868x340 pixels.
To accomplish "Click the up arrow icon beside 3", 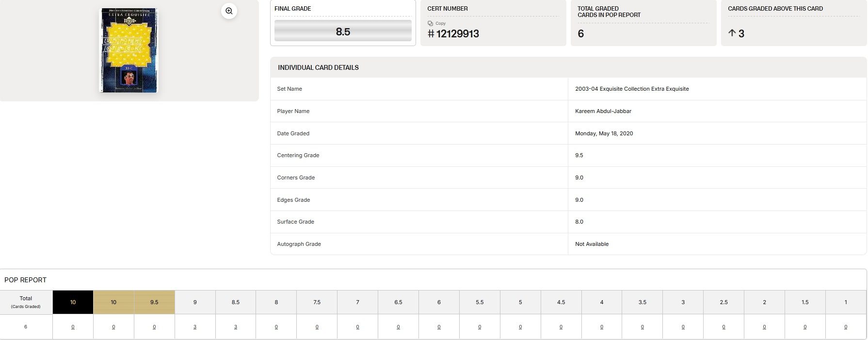I will (732, 33).
